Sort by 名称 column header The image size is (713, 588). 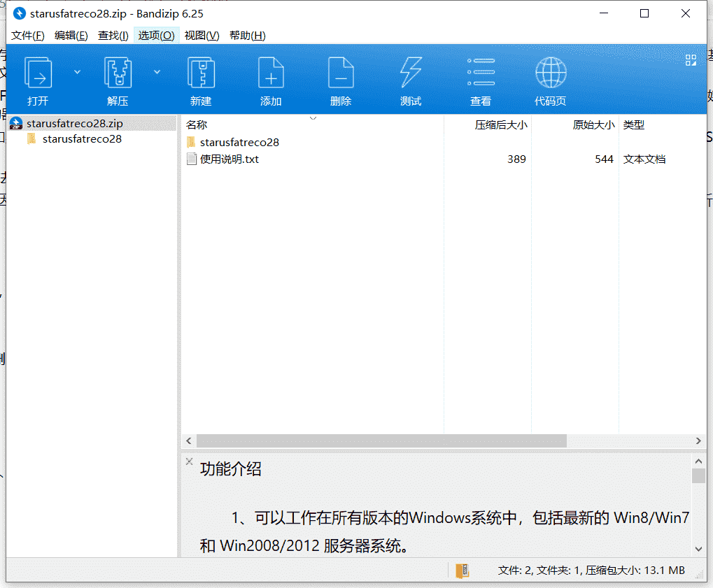coord(197,125)
